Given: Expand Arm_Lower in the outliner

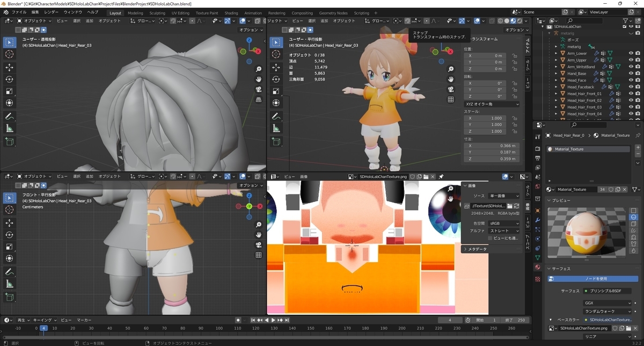Looking at the screenshot, I should [x=557, y=53].
